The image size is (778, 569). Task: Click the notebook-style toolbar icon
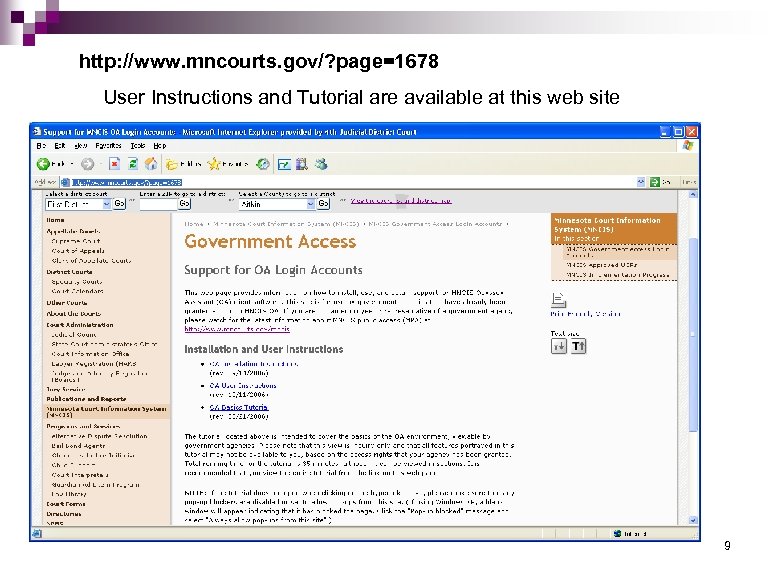tap(302, 164)
